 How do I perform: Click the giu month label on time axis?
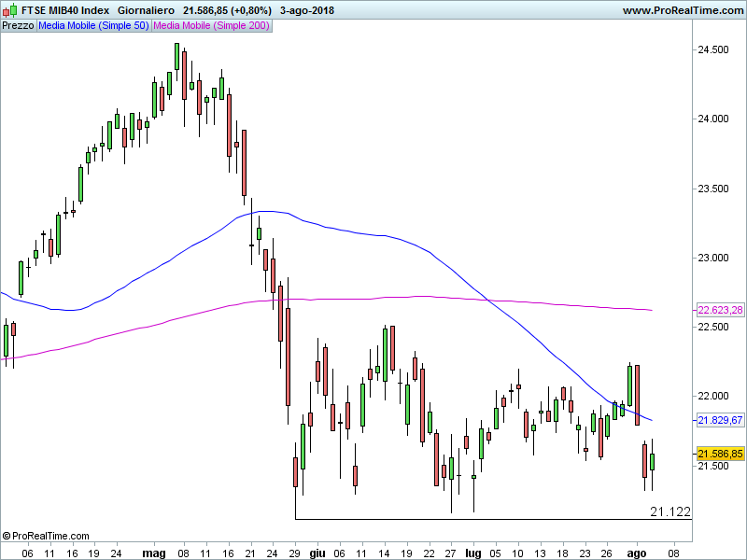point(317,553)
